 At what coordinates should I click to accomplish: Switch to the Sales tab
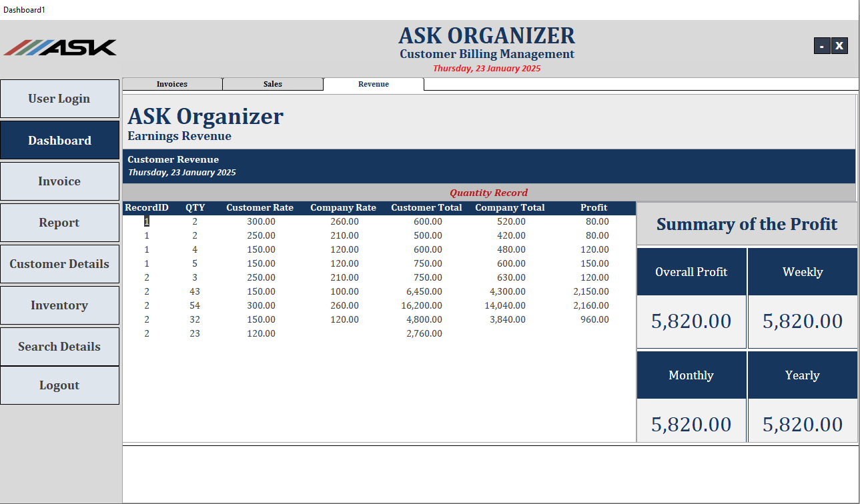[x=273, y=84]
